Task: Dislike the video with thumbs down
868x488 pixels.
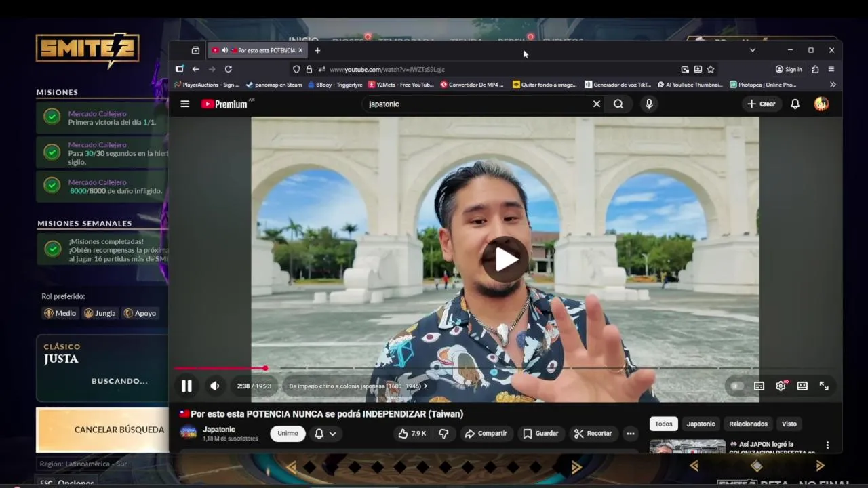Action: [x=443, y=433]
